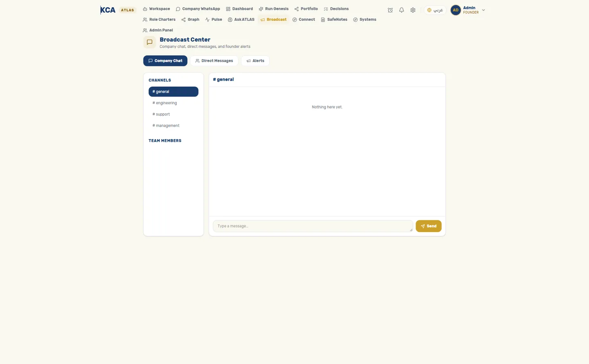Open the Connect page
Viewport: 589px width, 364px height.
tap(303, 20)
